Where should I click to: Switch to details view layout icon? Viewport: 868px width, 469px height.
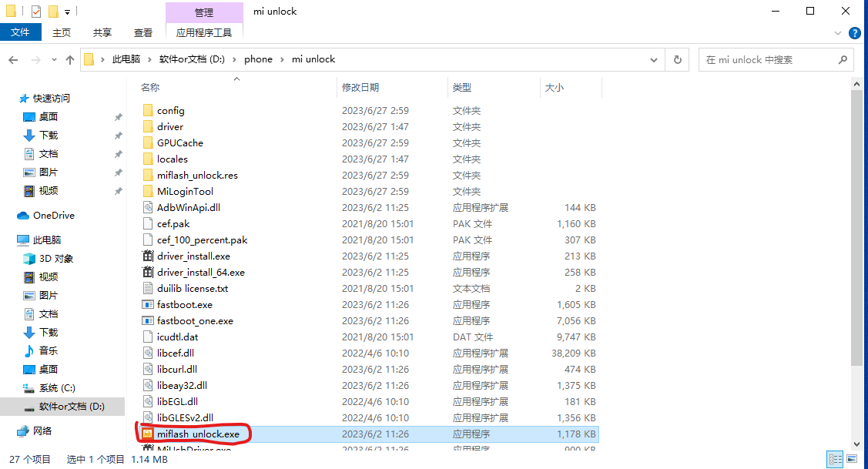835,459
